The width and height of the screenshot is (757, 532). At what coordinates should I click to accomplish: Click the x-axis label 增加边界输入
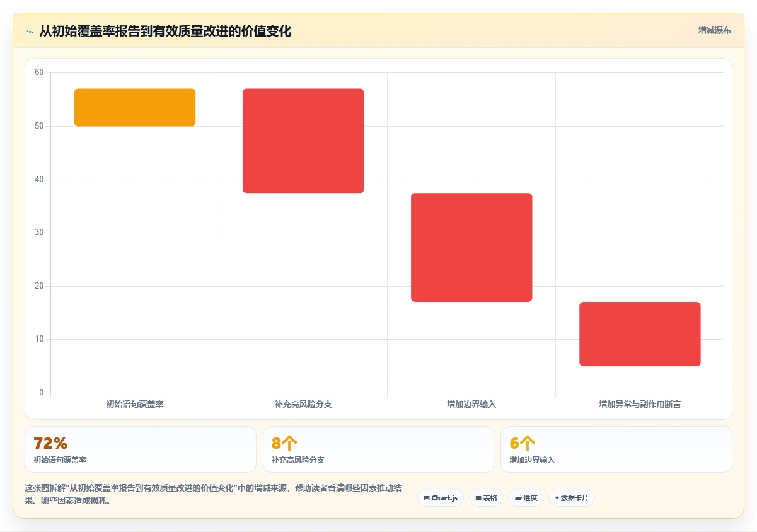[471, 404]
